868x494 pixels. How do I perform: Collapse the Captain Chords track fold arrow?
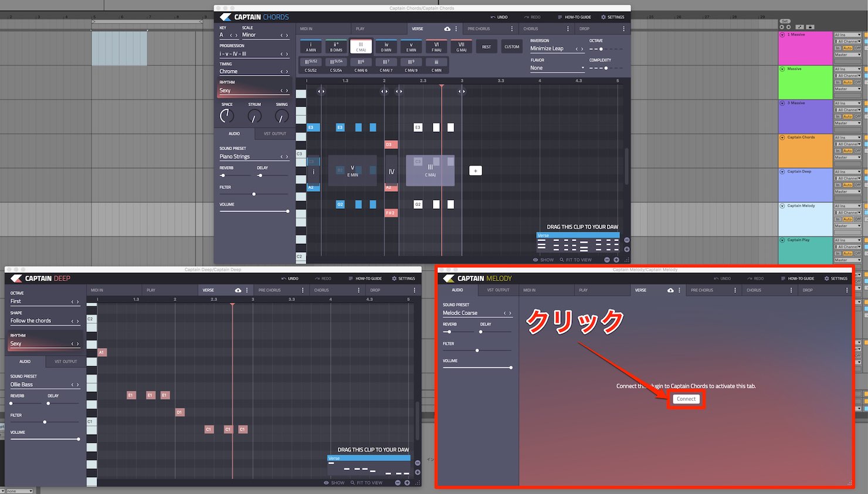782,137
